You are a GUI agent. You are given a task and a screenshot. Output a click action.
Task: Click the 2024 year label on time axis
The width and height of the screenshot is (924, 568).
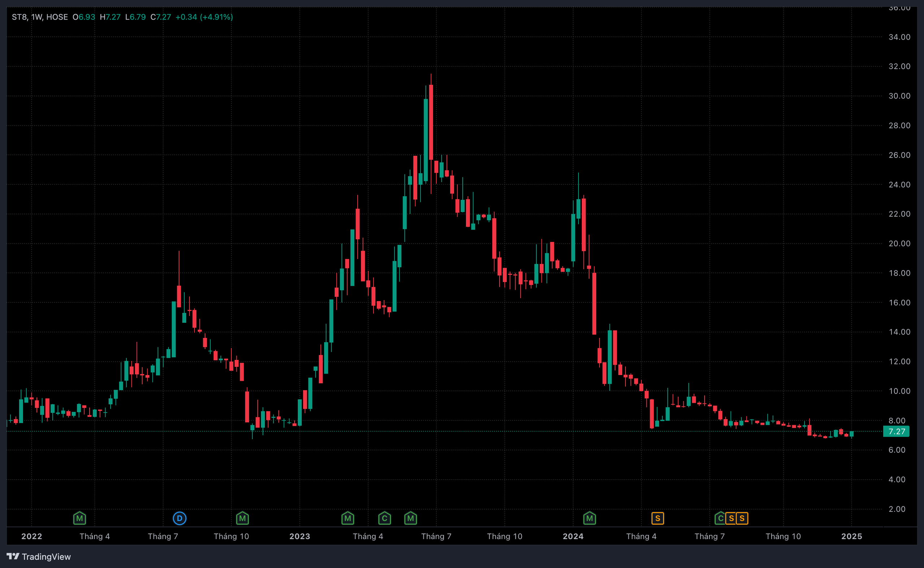573,536
